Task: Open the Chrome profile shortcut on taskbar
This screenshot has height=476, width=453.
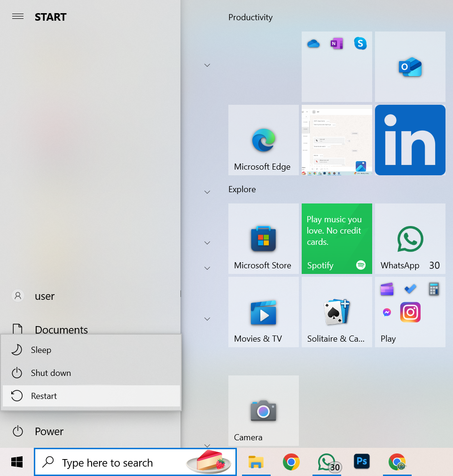Action: (397, 462)
